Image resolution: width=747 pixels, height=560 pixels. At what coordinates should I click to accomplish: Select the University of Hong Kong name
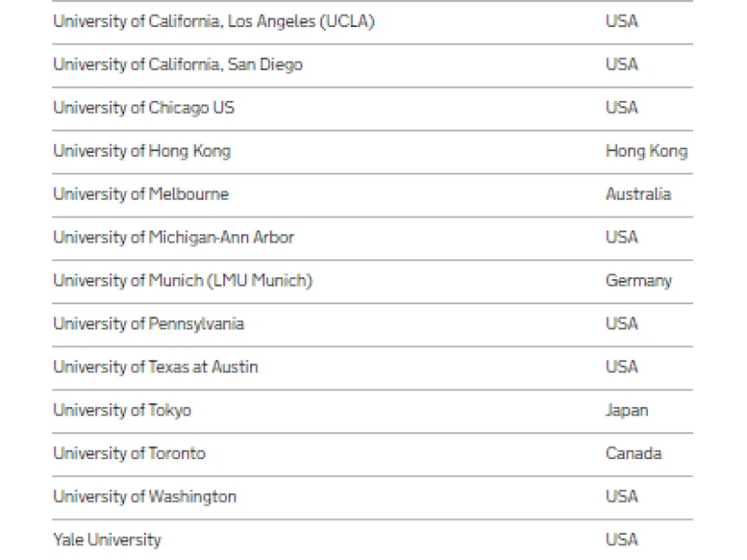(x=142, y=151)
